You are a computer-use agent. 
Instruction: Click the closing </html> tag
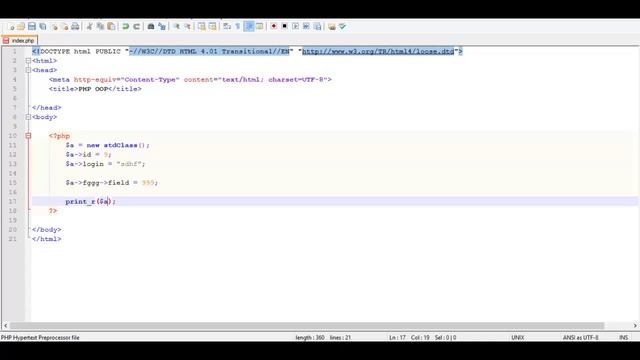pyautogui.click(x=47, y=239)
